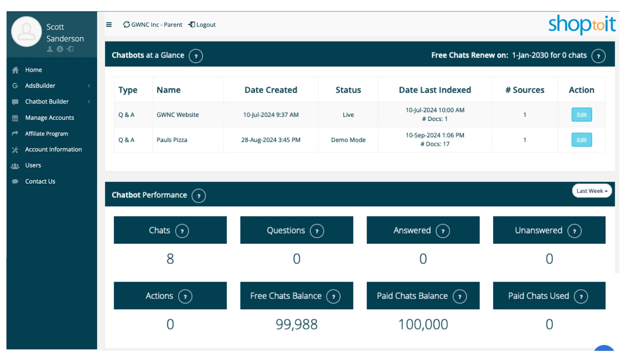Edit the GWNC Website chatbot
Screen dimensions: 644x362
581,114
